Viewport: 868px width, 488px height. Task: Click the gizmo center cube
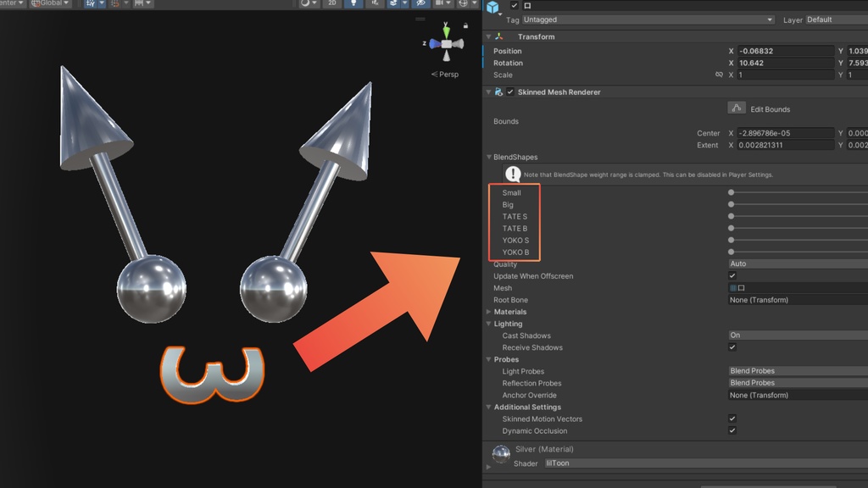point(446,44)
